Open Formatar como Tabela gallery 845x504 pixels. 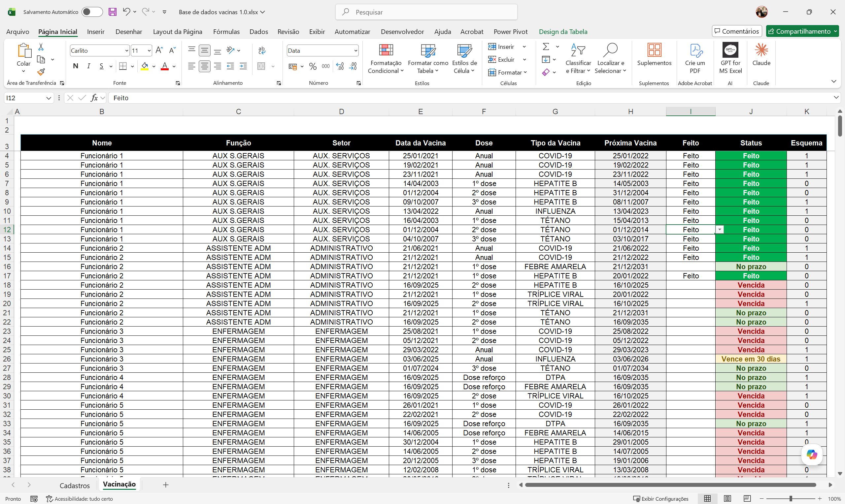pyautogui.click(x=428, y=59)
